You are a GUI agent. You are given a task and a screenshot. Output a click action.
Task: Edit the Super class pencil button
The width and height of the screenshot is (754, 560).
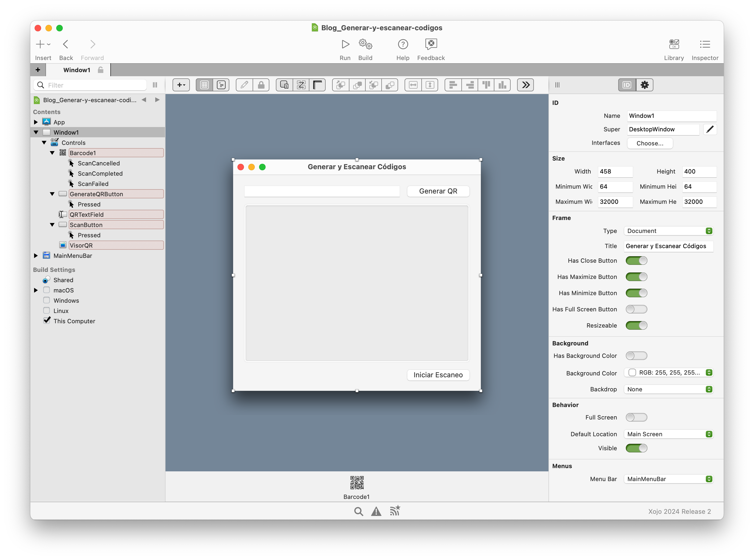[710, 129]
